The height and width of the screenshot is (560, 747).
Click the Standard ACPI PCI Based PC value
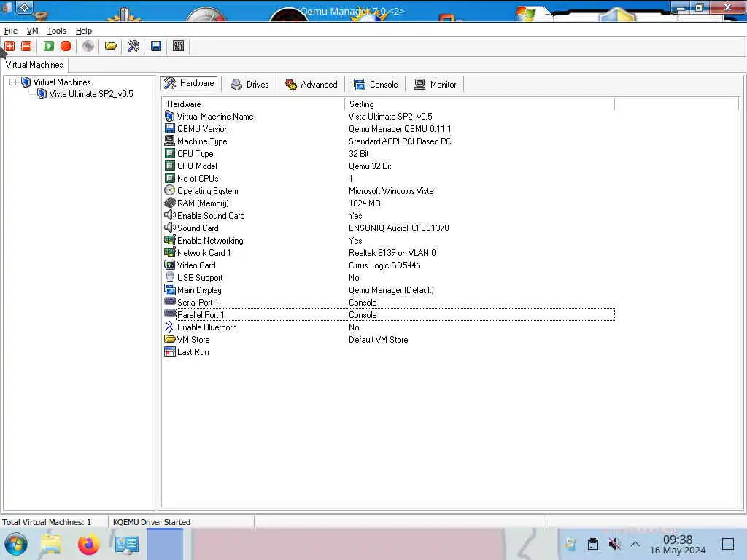tap(400, 141)
